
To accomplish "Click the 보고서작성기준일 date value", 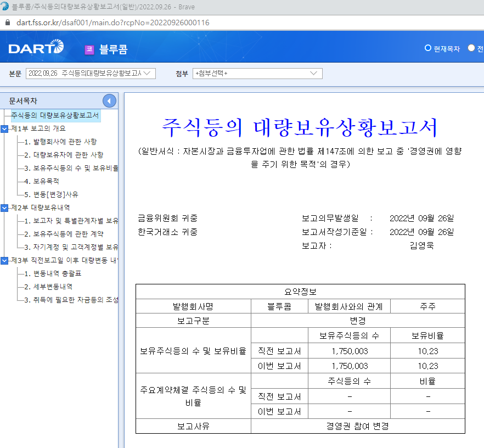I will (x=421, y=232).
